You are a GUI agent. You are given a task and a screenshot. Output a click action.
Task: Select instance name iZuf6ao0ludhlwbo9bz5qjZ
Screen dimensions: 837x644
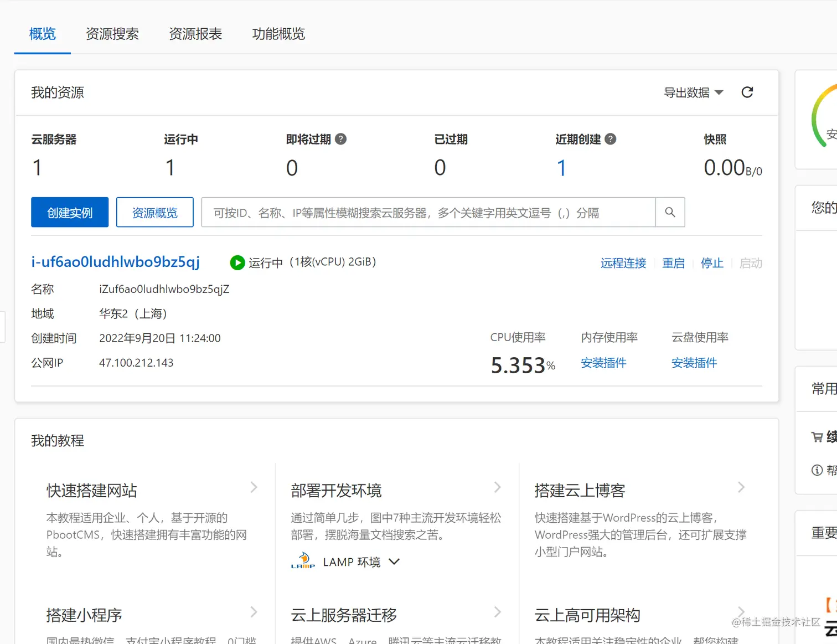pos(164,289)
